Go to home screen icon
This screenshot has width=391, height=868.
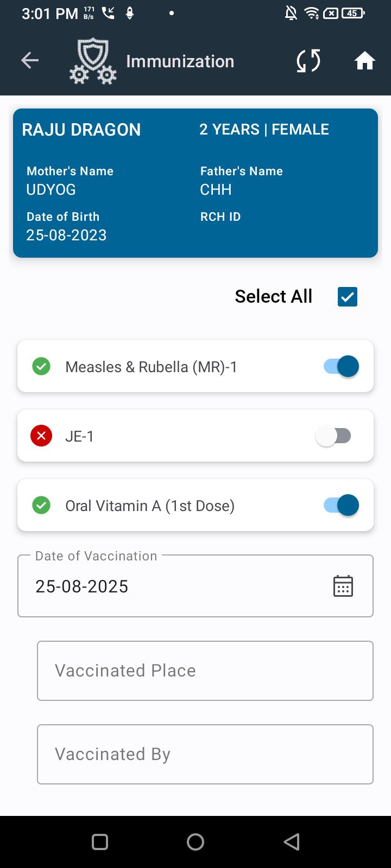[365, 61]
